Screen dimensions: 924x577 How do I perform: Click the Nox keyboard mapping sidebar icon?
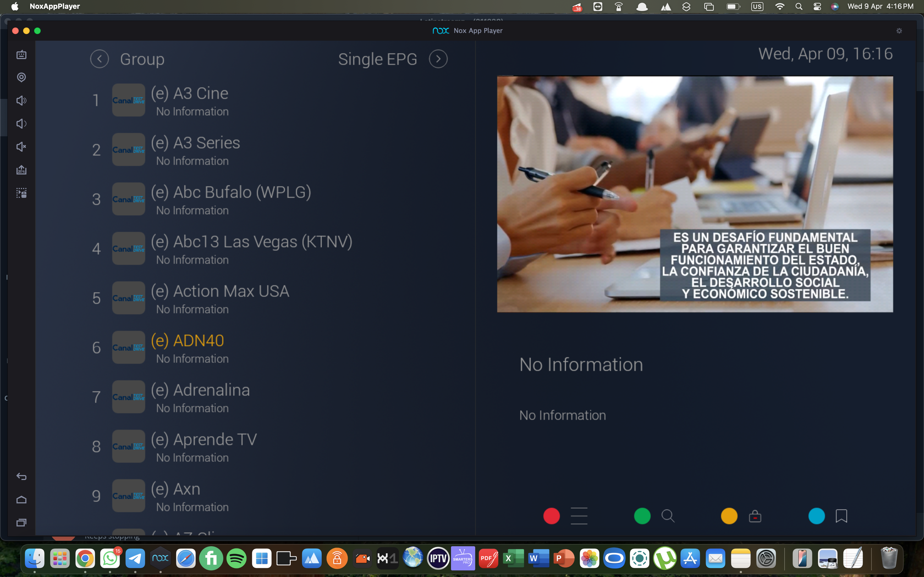point(21,55)
